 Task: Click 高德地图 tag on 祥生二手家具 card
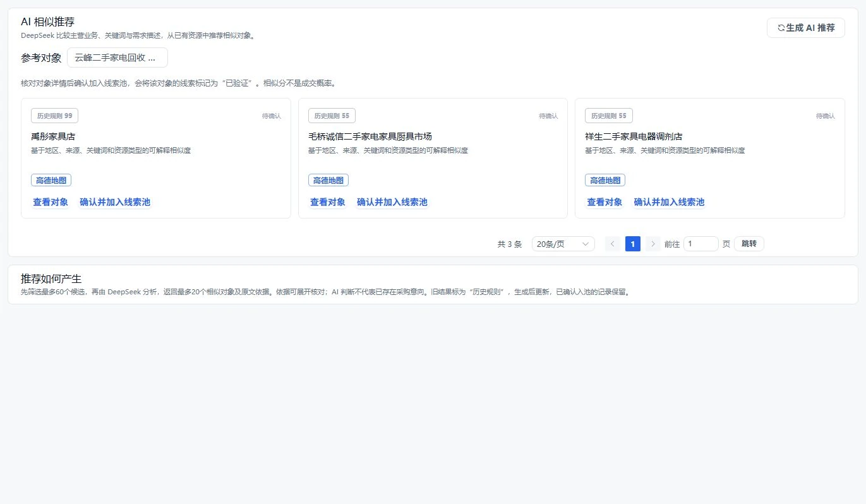605,180
